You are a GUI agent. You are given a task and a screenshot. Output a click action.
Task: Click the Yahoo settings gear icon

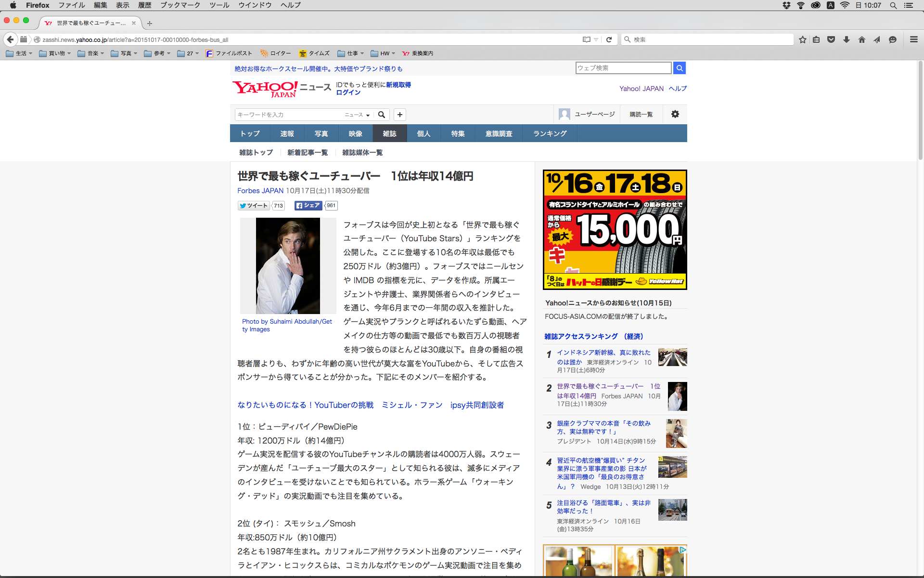675,114
